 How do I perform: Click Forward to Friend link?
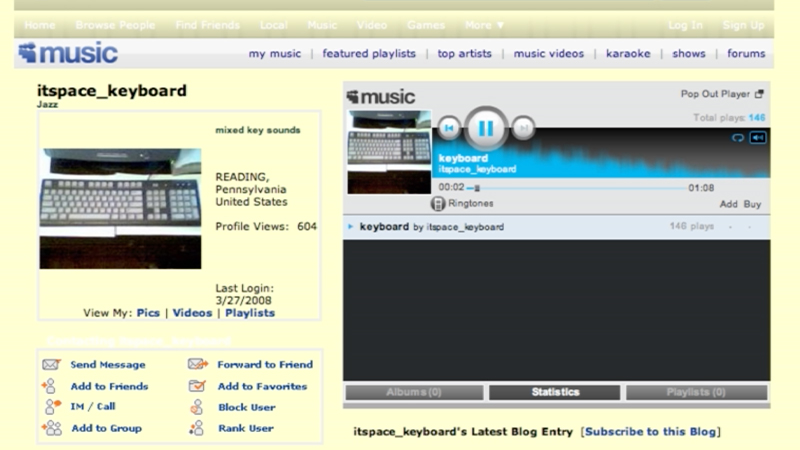[x=265, y=364]
